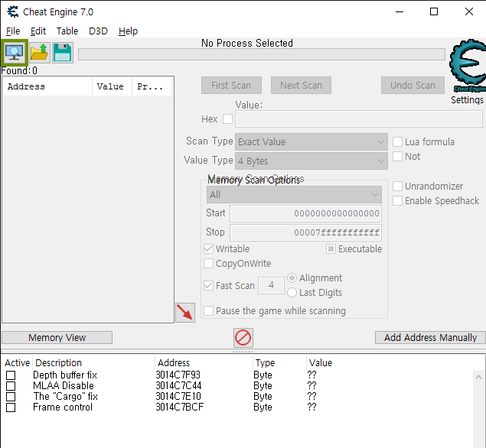Activate the Depth buffer fix entry checkbox
This screenshot has width=486, height=448.
pos(11,375)
